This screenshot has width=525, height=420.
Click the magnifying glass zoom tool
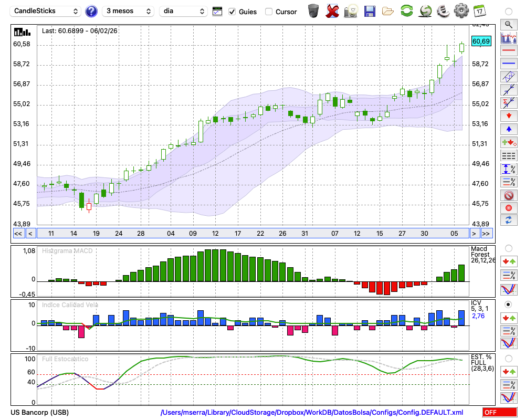click(508, 24)
